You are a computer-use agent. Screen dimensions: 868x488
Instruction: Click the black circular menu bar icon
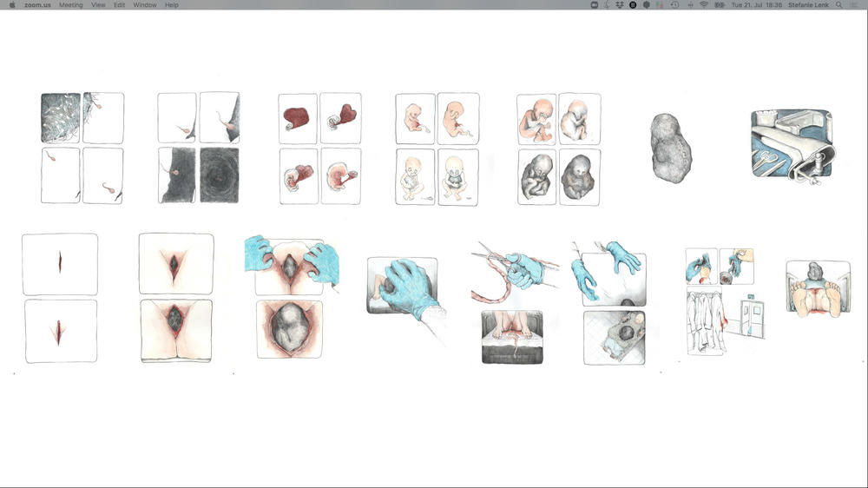tap(633, 5)
